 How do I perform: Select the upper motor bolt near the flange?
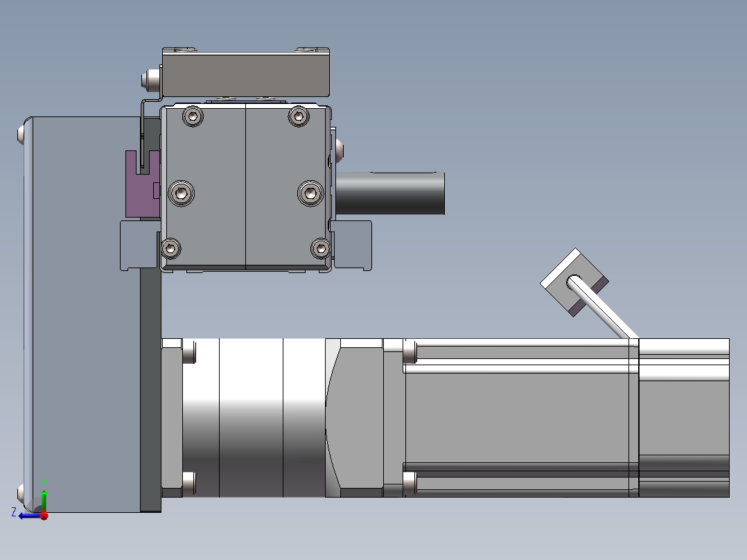(x=410, y=353)
